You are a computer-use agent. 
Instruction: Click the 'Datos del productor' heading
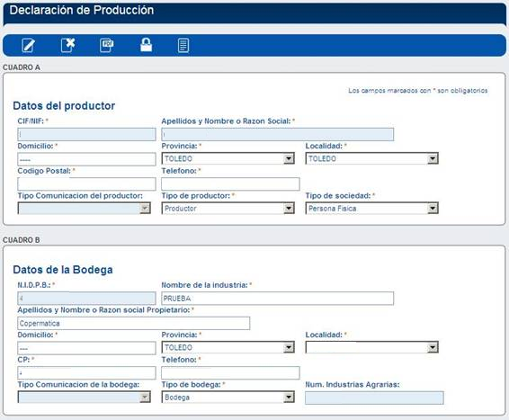(x=64, y=106)
